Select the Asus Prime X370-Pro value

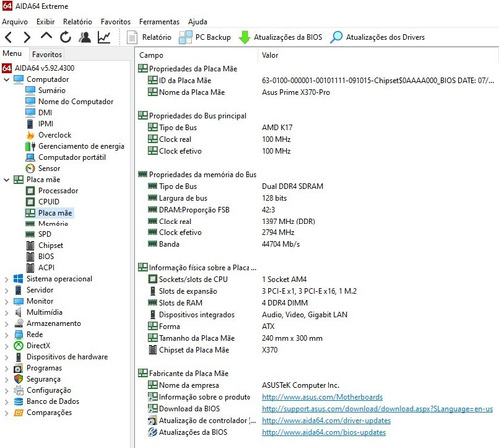296,92
